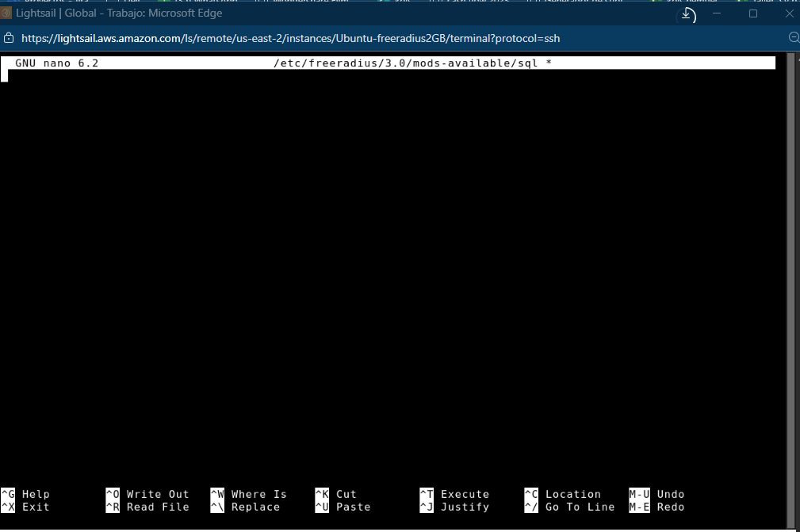
Task: Choose the ^O Write Out shortcut
Action: click(x=147, y=494)
